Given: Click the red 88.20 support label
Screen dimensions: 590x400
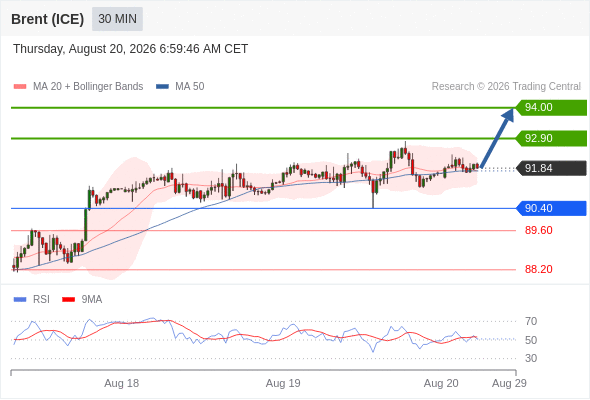Looking at the screenshot, I should (538, 269).
